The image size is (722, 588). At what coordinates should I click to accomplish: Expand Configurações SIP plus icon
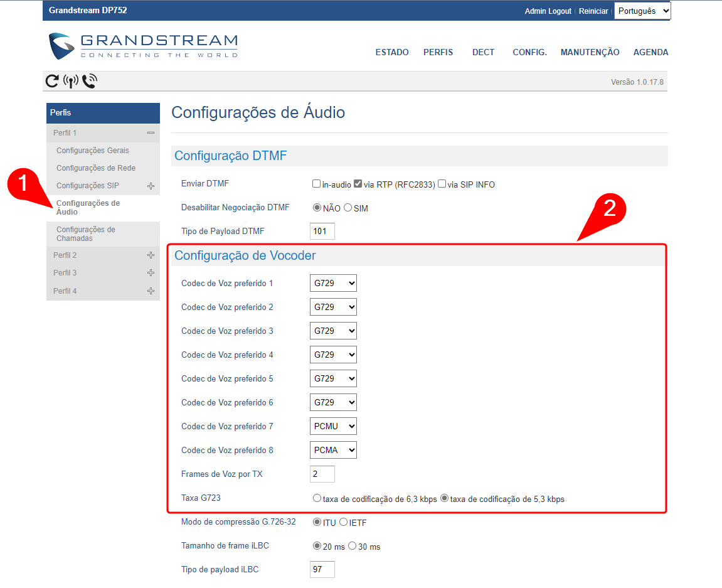(151, 186)
